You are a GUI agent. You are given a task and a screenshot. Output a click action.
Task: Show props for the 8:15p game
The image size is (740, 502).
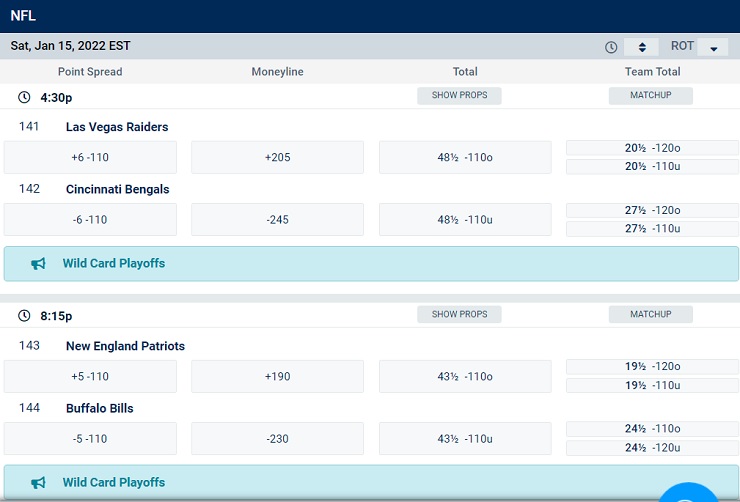[459, 314]
